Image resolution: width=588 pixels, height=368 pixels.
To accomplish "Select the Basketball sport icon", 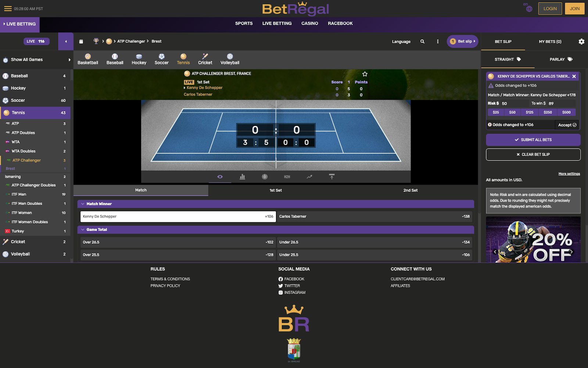I will 88,59.
